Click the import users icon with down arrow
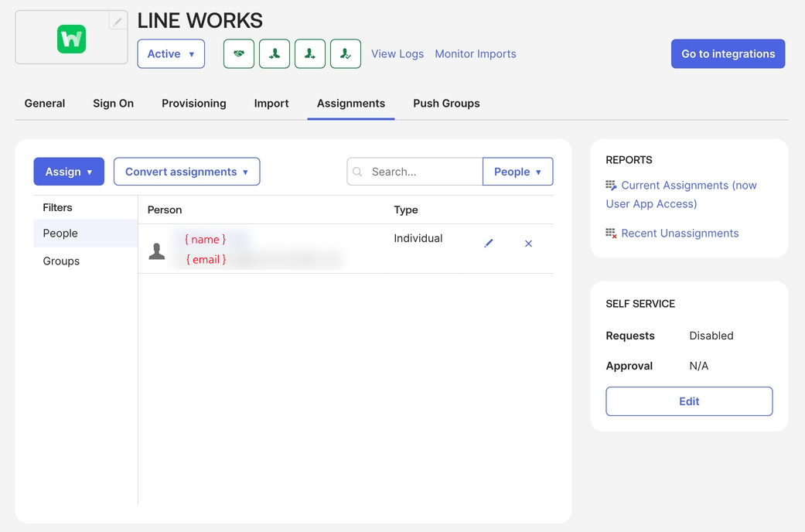Image resolution: width=805 pixels, height=532 pixels. pyautogui.click(x=275, y=54)
